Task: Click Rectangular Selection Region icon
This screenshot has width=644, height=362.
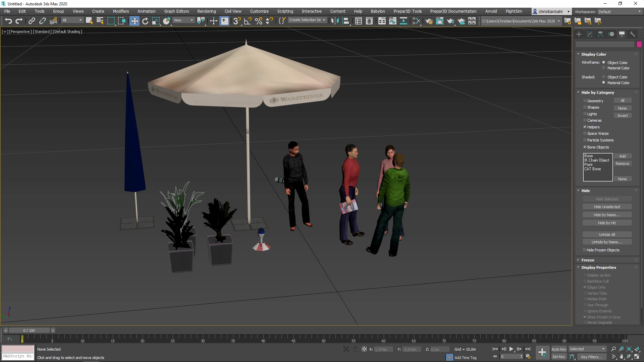Action: (x=111, y=21)
